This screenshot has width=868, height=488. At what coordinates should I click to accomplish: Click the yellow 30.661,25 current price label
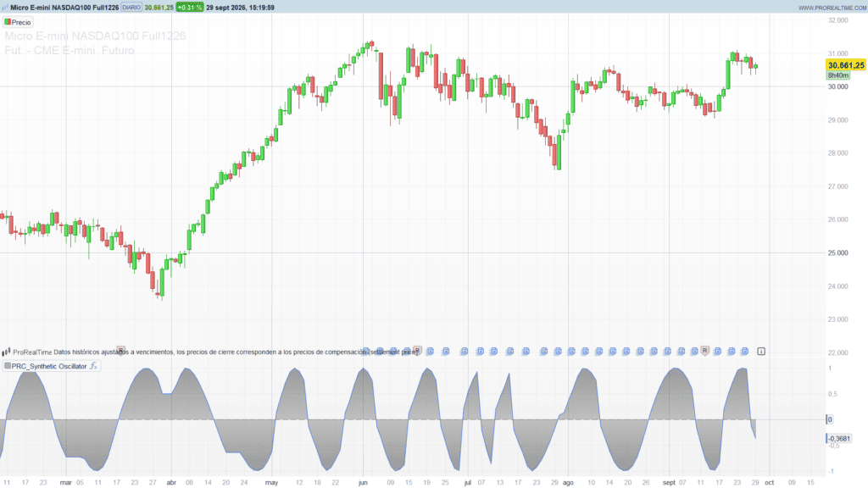(x=846, y=65)
